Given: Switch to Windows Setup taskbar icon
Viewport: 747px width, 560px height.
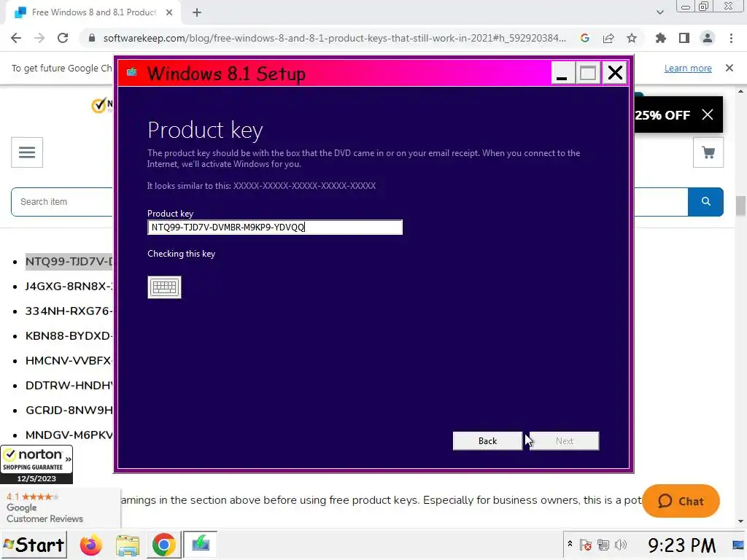Looking at the screenshot, I should coord(201,544).
